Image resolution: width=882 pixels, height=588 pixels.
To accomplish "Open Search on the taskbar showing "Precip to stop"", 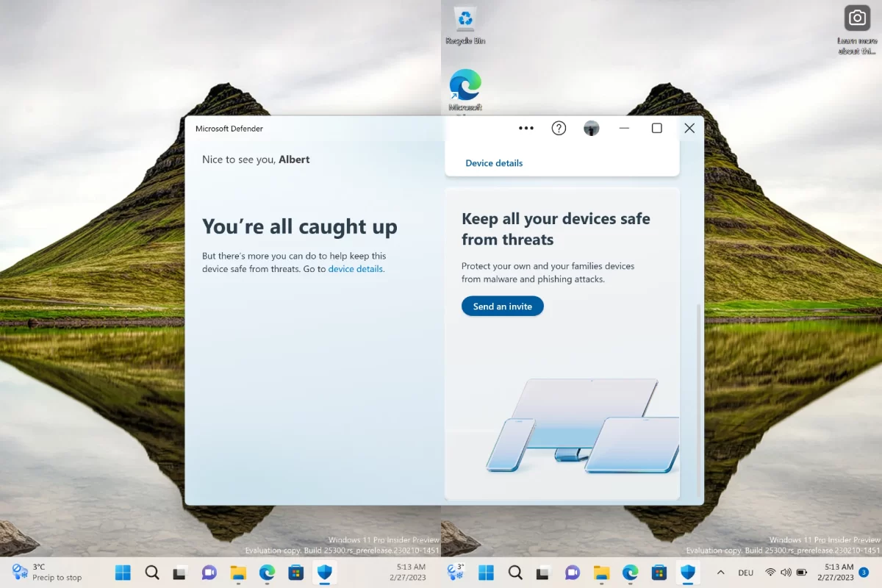I will 151,573.
